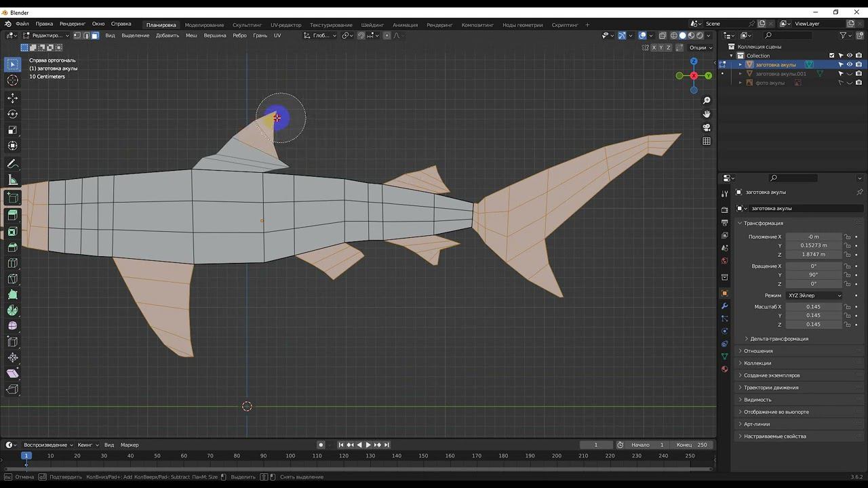The width and height of the screenshot is (868, 488).
Task: Toggle X-ray display in the viewport header
Action: click(663, 35)
